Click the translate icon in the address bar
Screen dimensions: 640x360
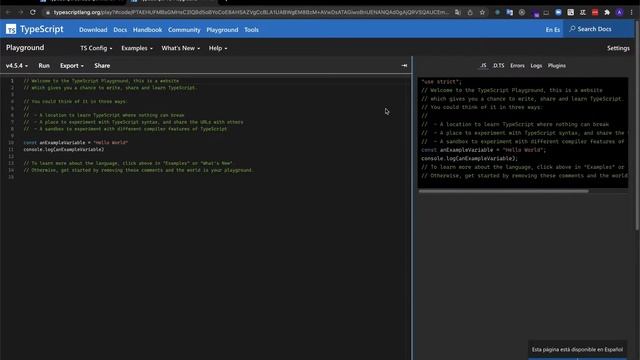point(458,12)
